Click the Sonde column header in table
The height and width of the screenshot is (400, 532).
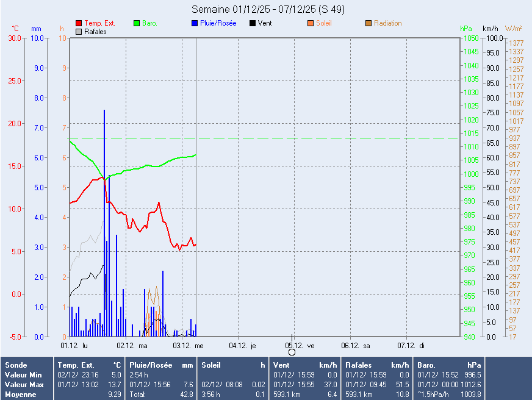click(15, 365)
